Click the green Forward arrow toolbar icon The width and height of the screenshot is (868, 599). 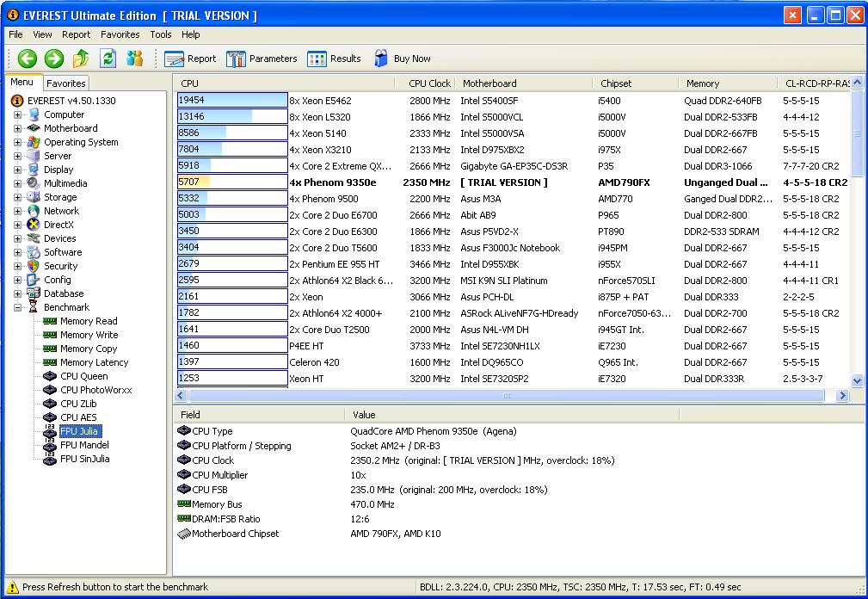(53, 59)
